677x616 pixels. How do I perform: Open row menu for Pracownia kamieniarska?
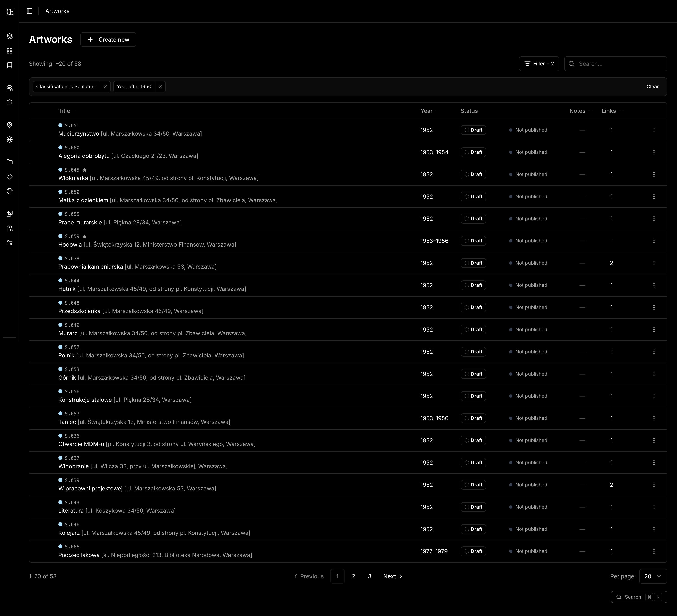click(x=654, y=263)
